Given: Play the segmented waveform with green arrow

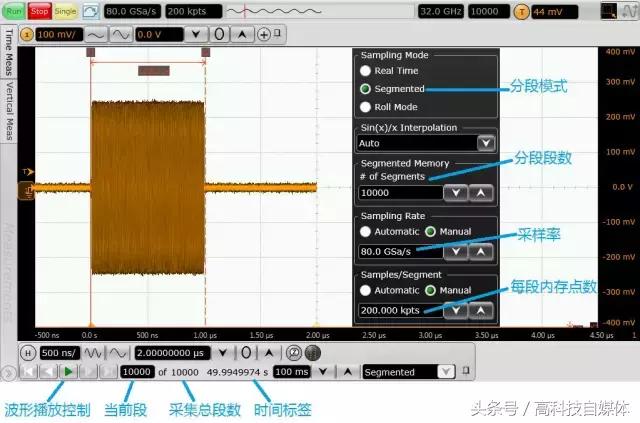Looking at the screenshot, I should click(68, 372).
